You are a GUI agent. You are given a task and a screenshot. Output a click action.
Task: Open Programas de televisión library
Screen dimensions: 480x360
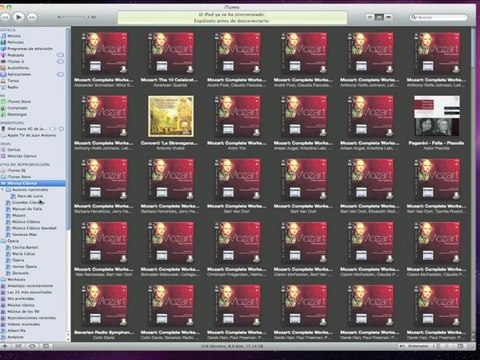point(30,49)
